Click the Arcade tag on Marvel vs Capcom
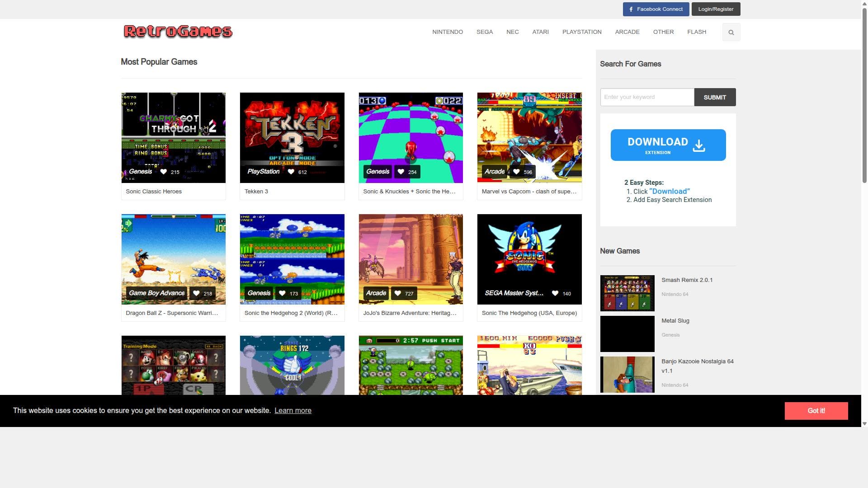 (x=495, y=172)
